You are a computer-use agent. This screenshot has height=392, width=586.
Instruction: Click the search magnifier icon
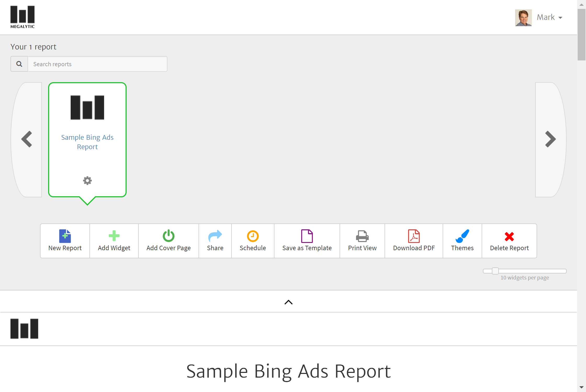(19, 64)
